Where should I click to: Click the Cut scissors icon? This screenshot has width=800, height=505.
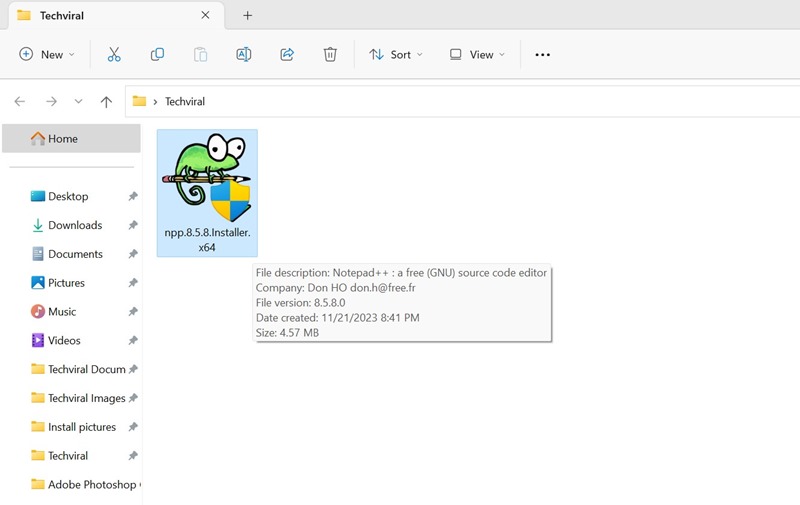(x=114, y=55)
